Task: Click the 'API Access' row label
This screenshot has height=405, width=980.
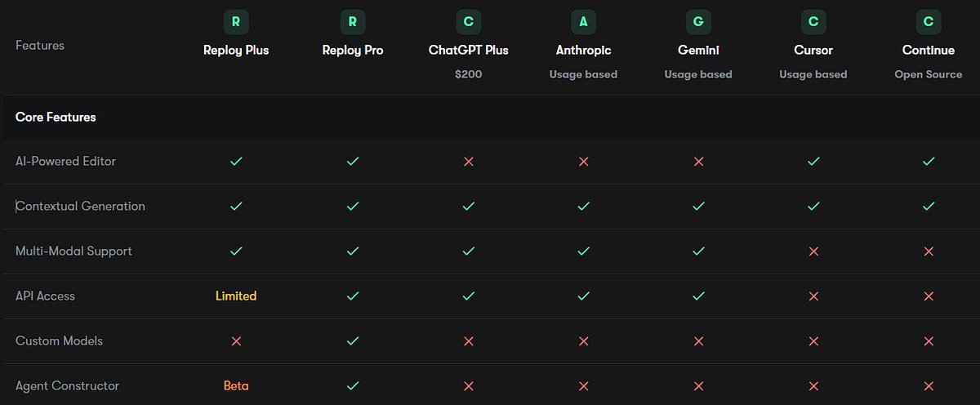Action: tap(45, 296)
